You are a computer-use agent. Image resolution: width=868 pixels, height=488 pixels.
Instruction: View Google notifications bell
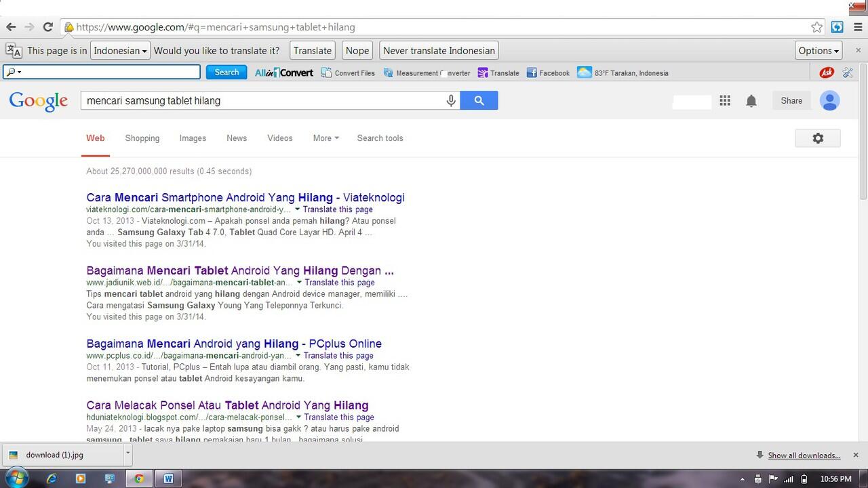tap(751, 101)
